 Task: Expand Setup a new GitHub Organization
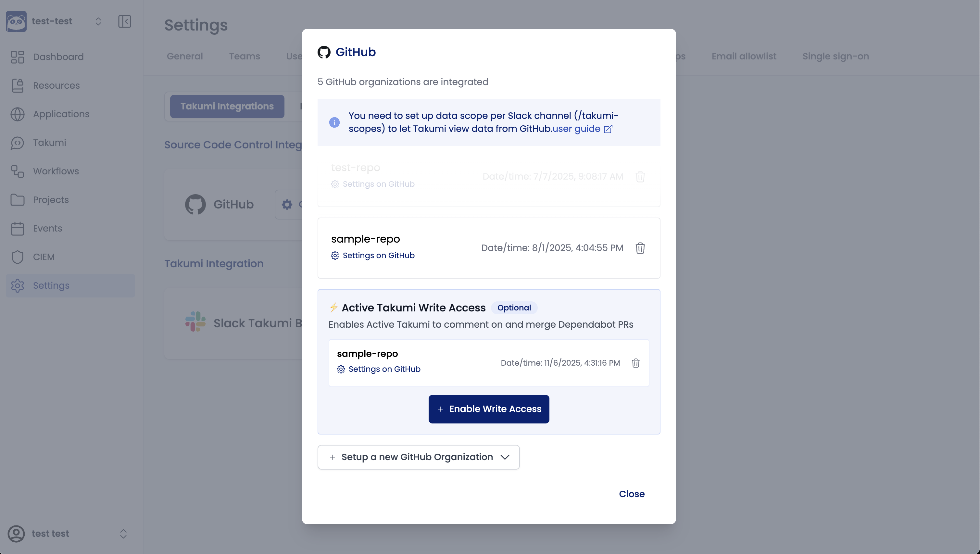point(418,457)
